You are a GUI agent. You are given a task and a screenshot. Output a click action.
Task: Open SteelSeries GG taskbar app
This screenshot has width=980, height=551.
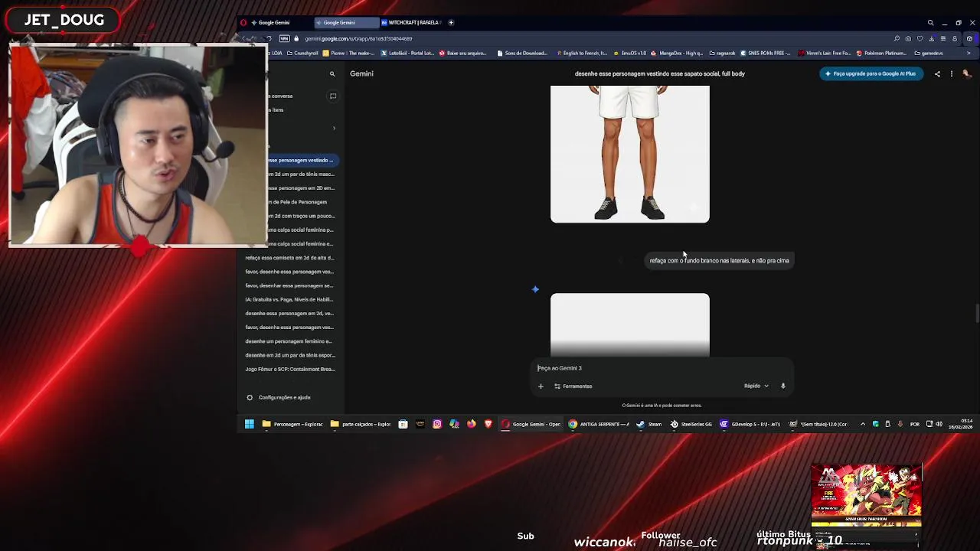tap(691, 424)
